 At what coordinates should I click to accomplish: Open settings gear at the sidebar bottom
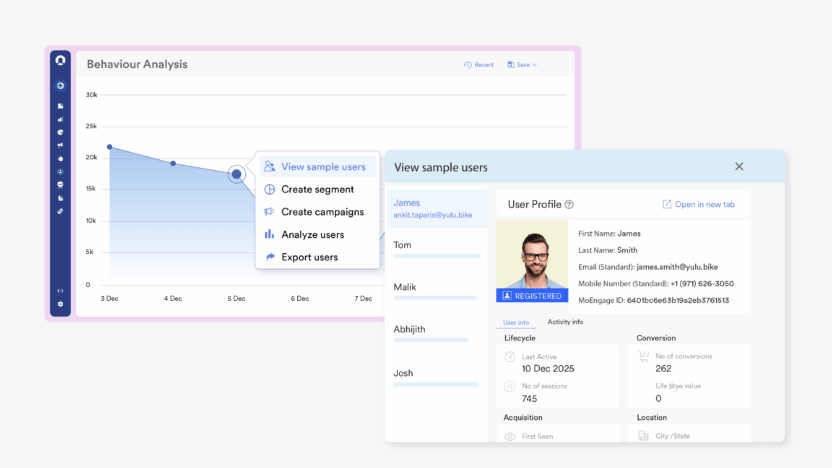60,303
